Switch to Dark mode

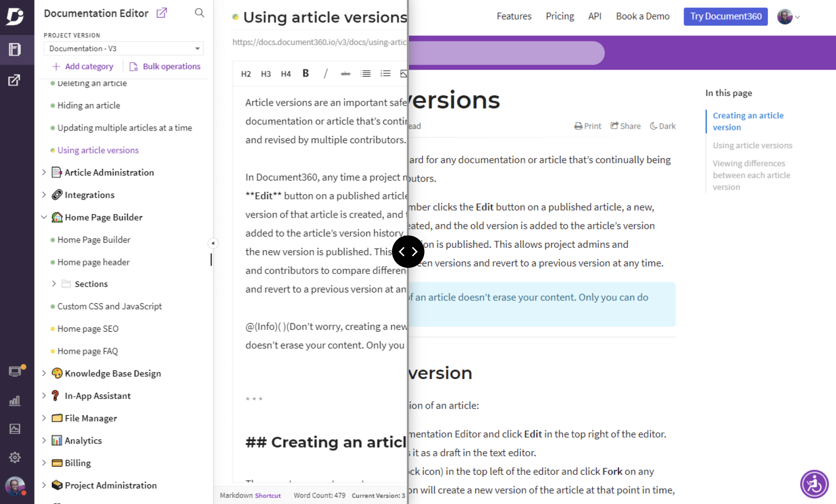click(x=663, y=126)
